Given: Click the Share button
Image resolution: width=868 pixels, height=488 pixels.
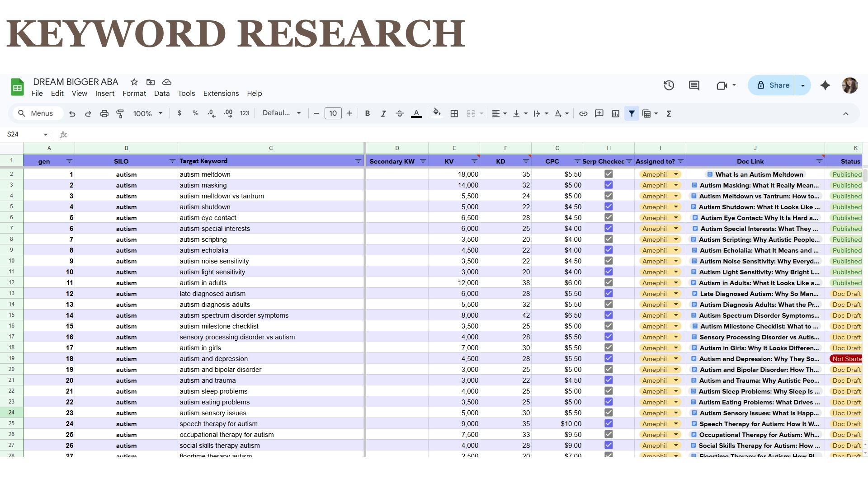Looking at the screenshot, I should (773, 85).
